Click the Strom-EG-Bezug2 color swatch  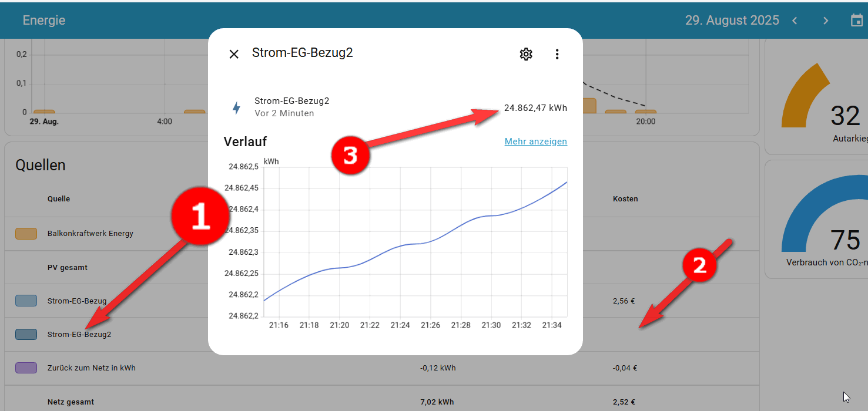click(26, 335)
